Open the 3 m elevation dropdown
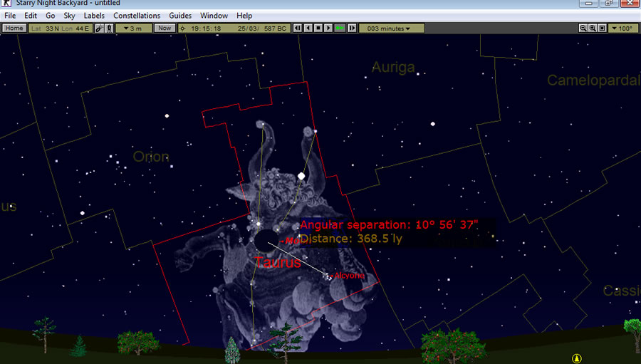 pyautogui.click(x=134, y=28)
